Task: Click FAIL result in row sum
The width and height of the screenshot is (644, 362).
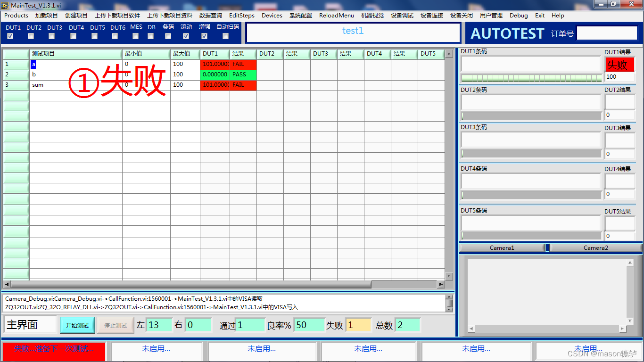Action: (x=243, y=85)
